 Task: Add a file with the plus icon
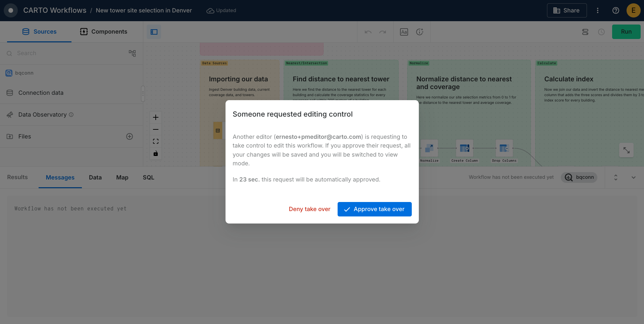click(x=130, y=136)
